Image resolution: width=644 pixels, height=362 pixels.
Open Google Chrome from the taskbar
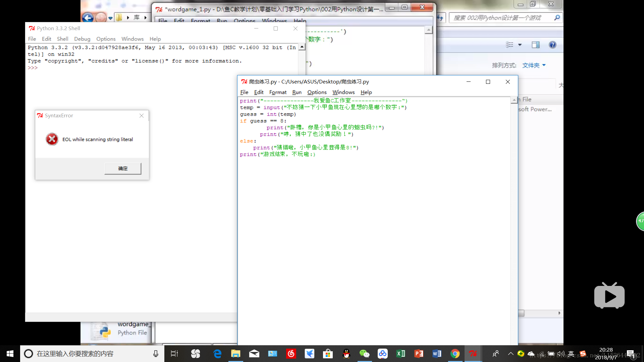pyautogui.click(x=455, y=354)
